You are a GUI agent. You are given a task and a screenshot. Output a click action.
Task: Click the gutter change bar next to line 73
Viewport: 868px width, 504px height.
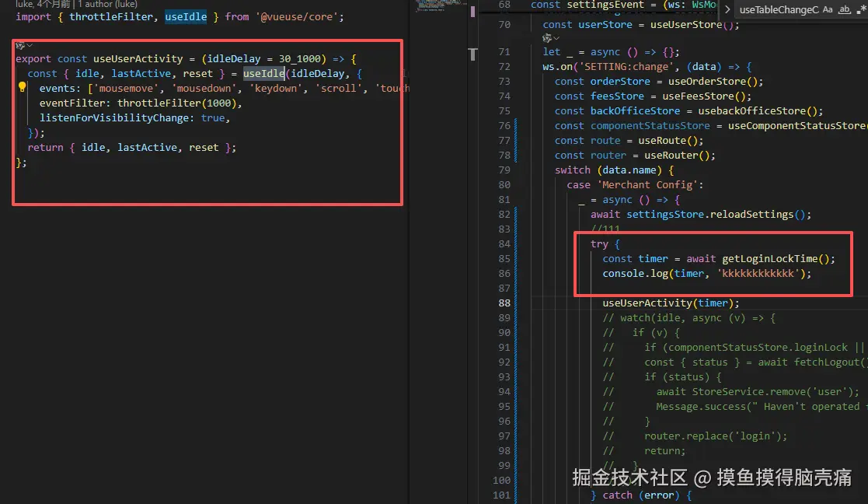515,81
